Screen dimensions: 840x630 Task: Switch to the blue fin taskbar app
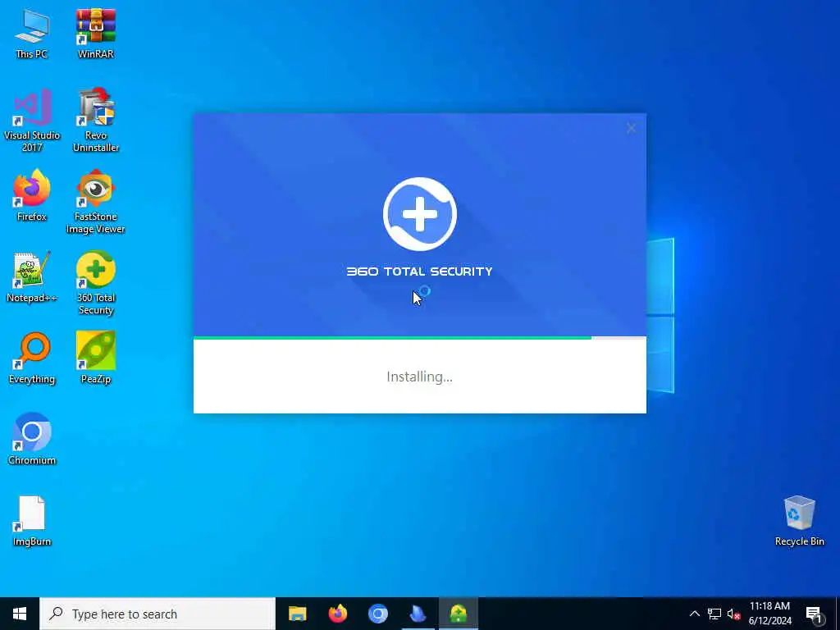click(x=418, y=614)
